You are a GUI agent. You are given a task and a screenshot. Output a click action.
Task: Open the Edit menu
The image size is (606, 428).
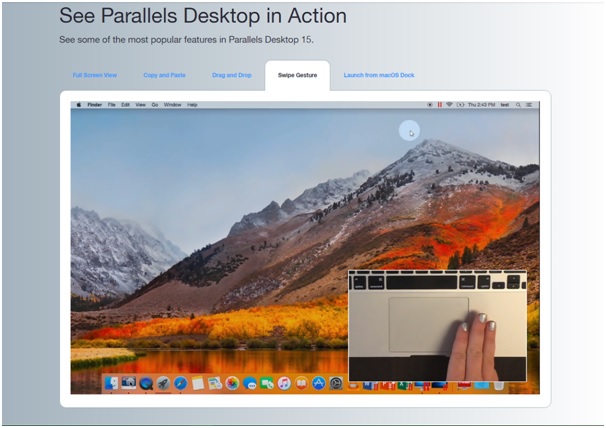click(126, 105)
